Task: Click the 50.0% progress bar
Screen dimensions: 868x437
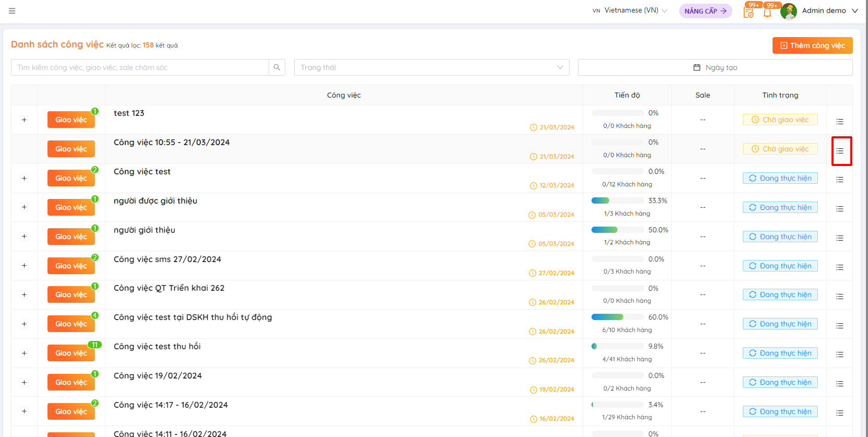Action: point(618,230)
